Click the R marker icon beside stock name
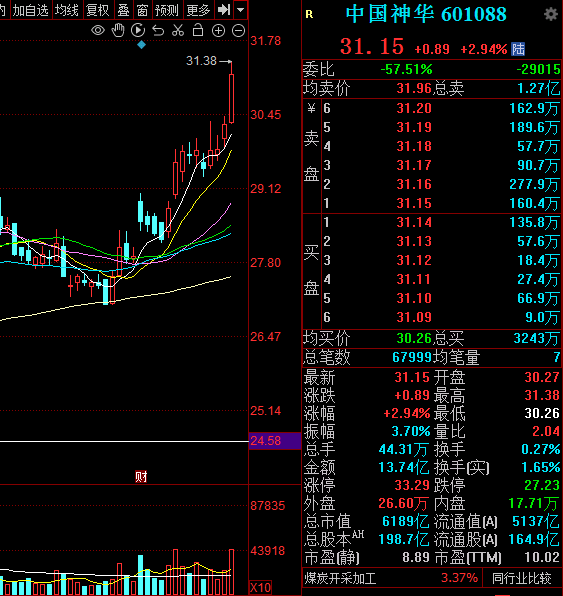This screenshot has width=563, height=596. click(309, 15)
